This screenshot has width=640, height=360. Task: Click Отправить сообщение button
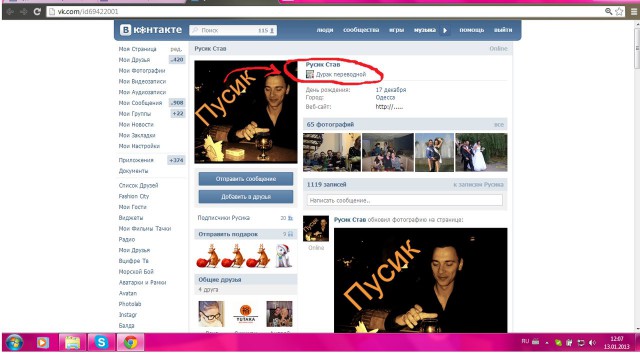pos(246,179)
